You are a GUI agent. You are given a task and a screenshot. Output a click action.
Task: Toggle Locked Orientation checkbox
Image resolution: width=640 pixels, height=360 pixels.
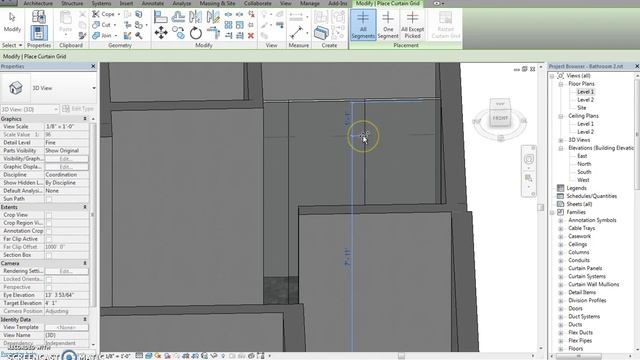tap(49, 279)
